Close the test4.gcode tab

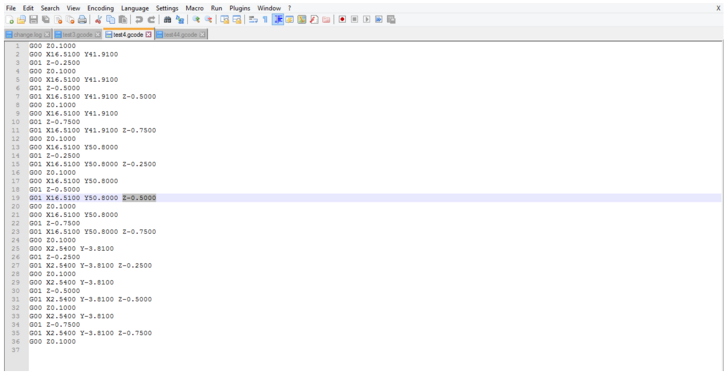click(x=148, y=35)
